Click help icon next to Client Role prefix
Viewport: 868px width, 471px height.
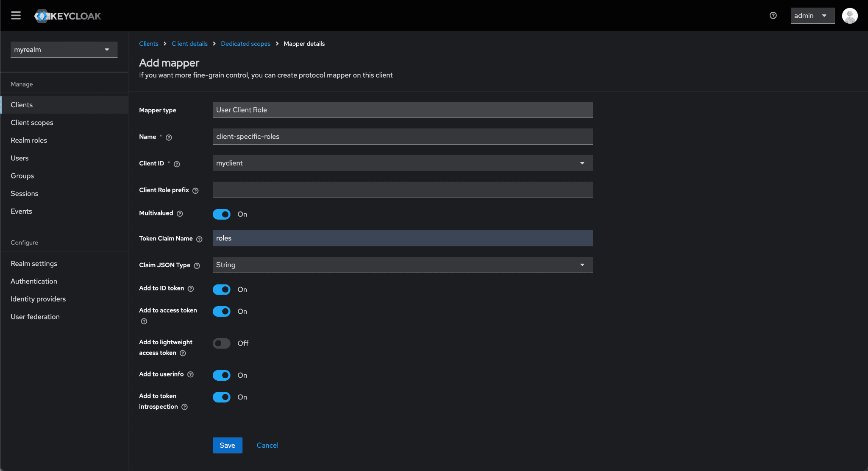coord(195,191)
